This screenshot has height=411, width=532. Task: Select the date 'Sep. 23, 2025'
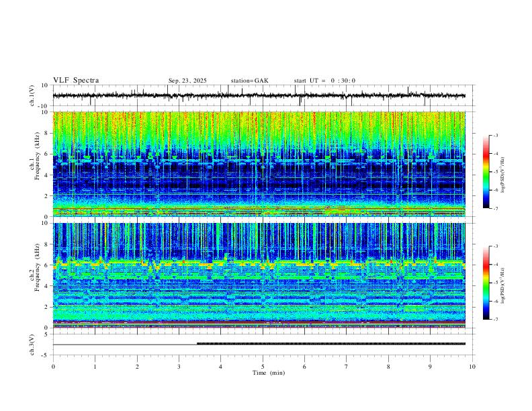pos(187,81)
